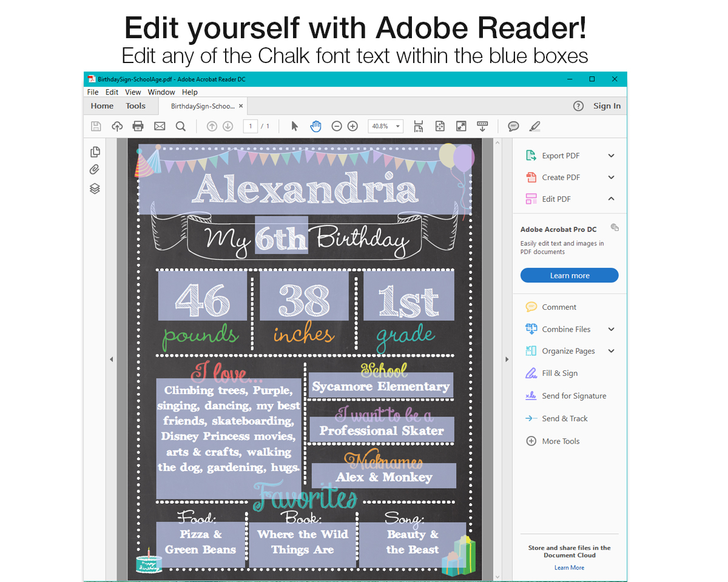Expand the Create PDF chevron
The height and width of the screenshot is (582, 728).
tap(612, 178)
